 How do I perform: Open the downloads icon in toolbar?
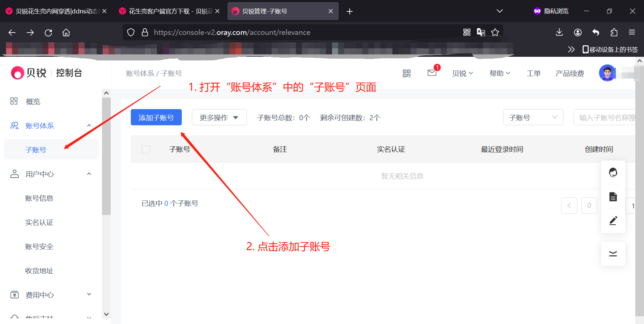(559, 32)
